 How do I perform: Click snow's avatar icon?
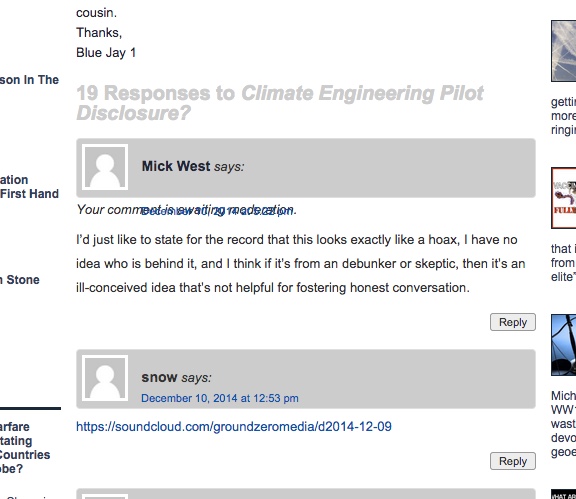105,378
